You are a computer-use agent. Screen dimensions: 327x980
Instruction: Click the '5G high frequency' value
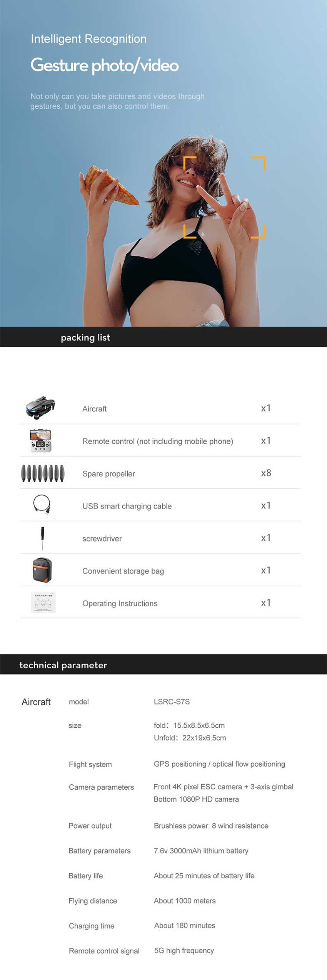click(x=184, y=950)
